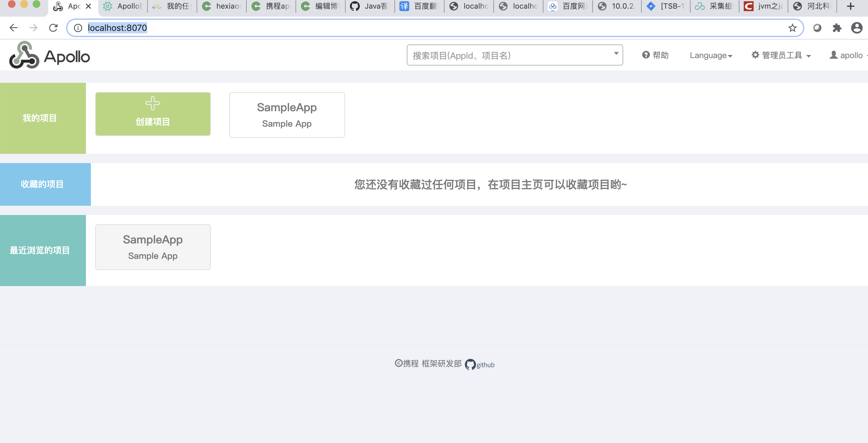The height and width of the screenshot is (443, 868).
Task: Click the address bar showing localhost:8070
Action: pyautogui.click(x=435, y=28)
